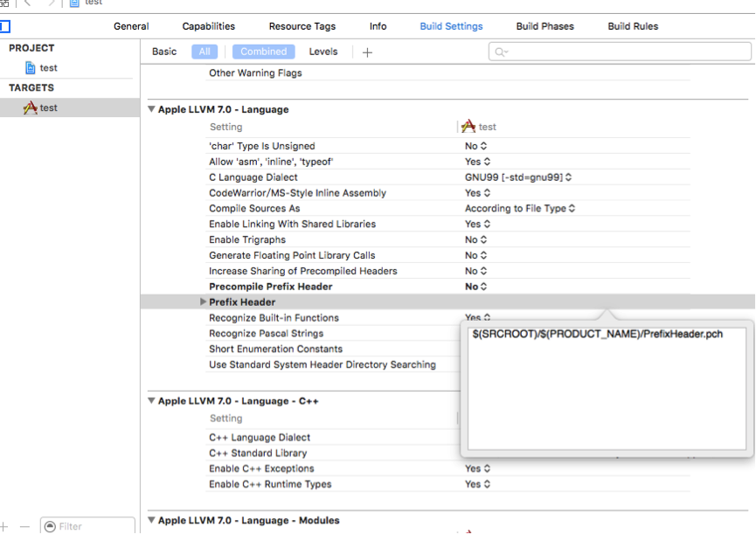The width and height of the screenshot is (756, 534).
Task: Switch to Build Rules tab
Action: [x=633, y=26]
